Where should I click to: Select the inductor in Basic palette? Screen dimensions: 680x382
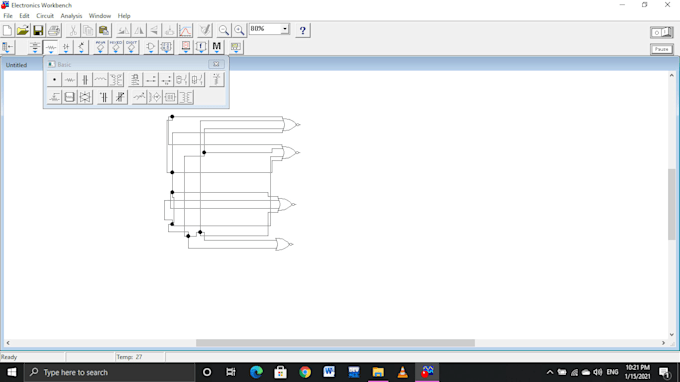(101, 80)
